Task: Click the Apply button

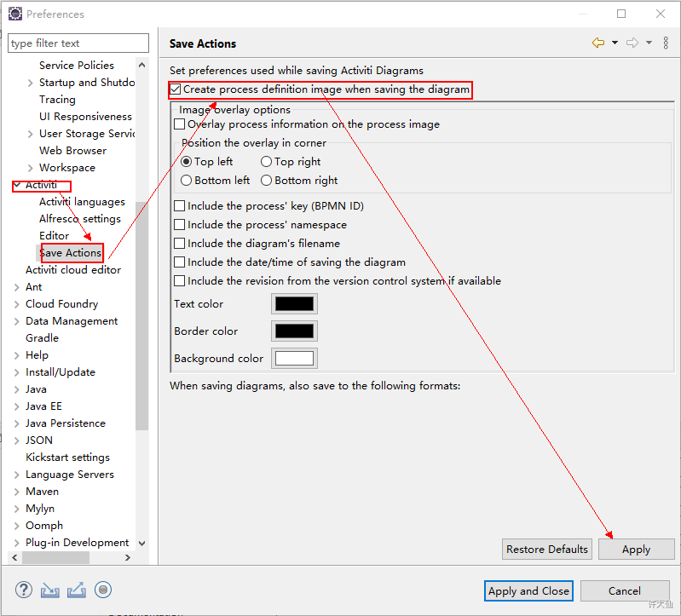Action: point(637,550)
